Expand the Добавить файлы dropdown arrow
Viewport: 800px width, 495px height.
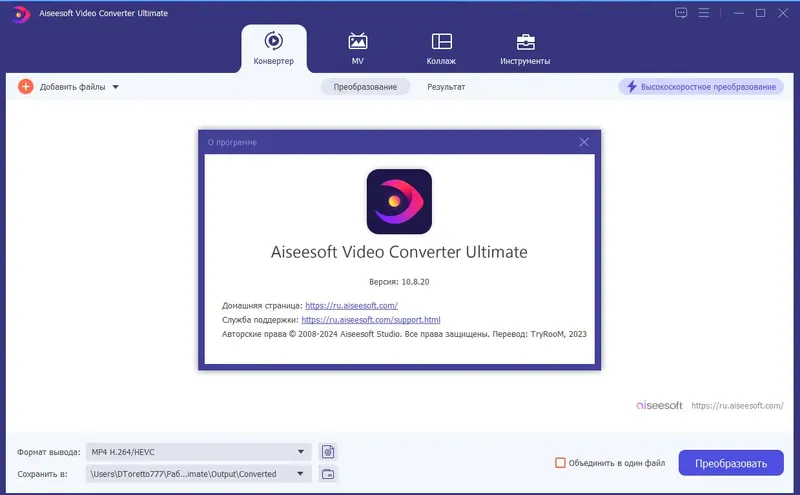coord(116,87)
